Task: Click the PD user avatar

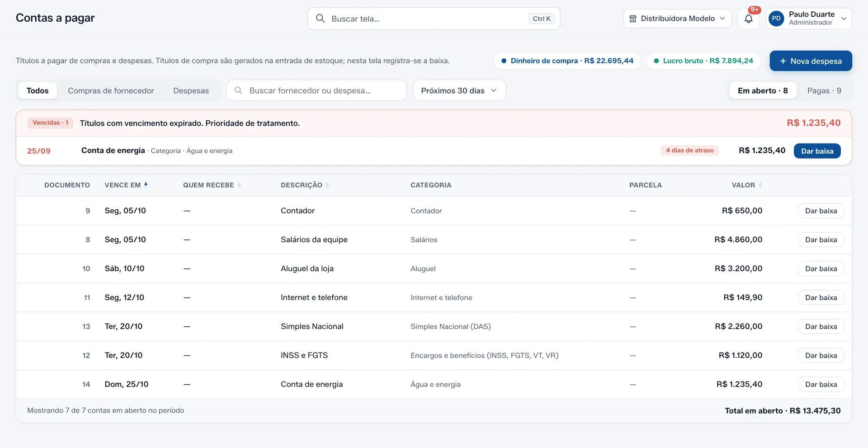Action: (x=776, y=19)
